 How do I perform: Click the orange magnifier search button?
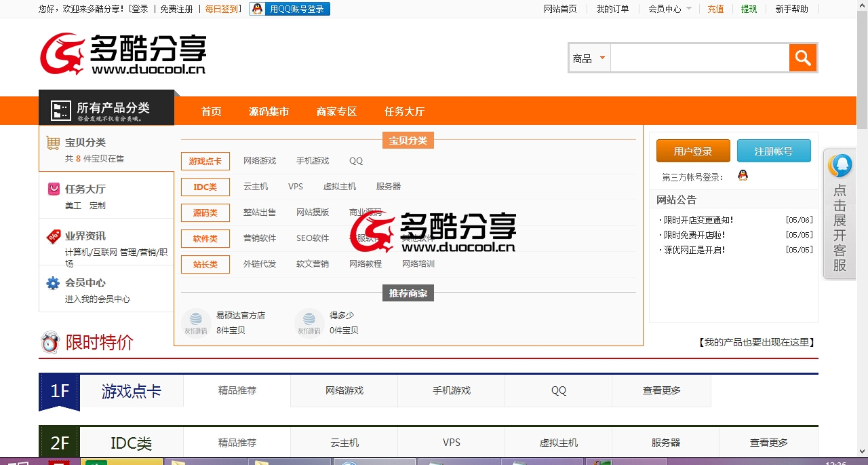point(803,58)
